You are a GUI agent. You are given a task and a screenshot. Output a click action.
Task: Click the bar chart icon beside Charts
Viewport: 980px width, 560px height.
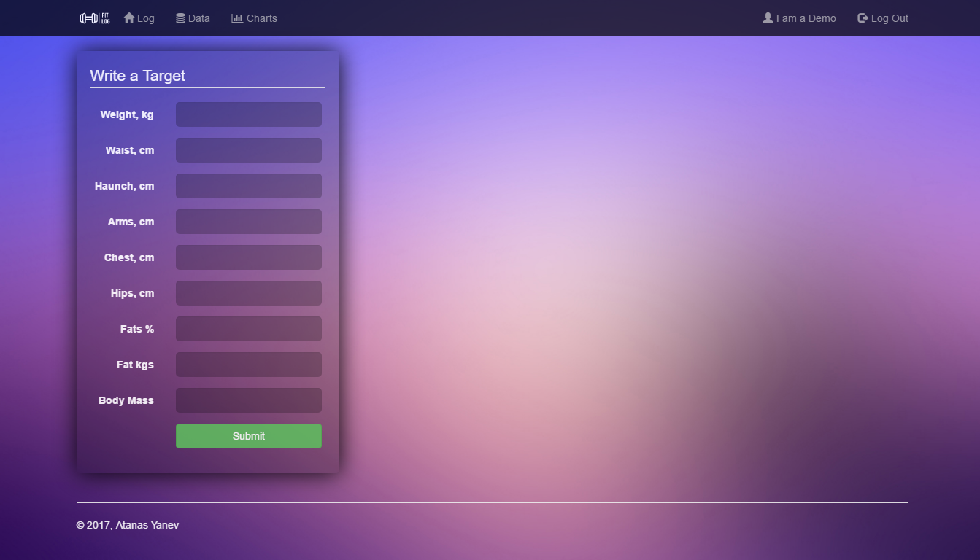237,18
